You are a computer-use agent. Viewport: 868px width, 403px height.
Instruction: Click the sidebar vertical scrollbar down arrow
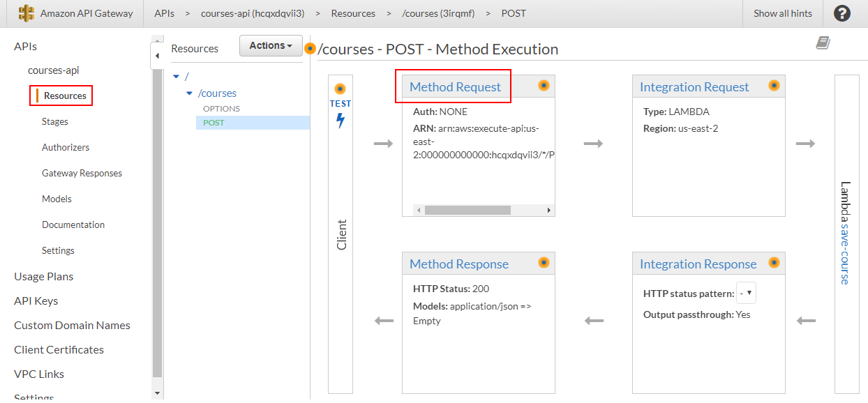pyautogui.click(x=157, y=393)
